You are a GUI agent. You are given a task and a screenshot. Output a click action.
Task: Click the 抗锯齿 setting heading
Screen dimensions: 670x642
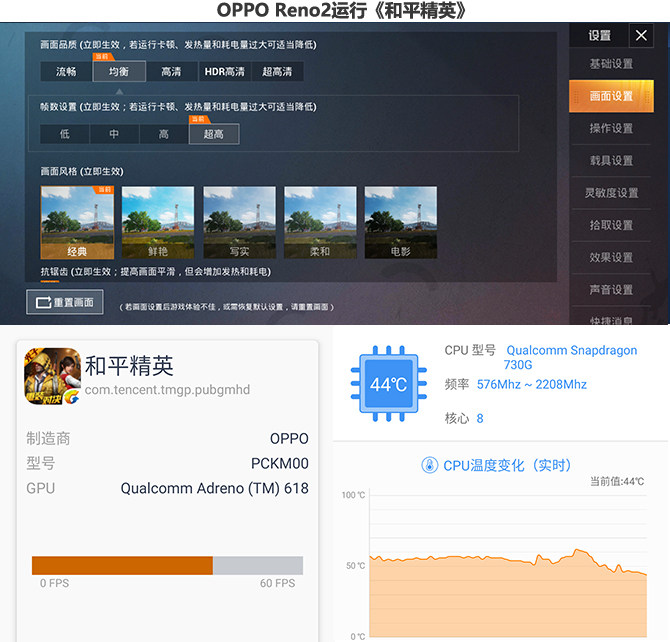point(156,272)
